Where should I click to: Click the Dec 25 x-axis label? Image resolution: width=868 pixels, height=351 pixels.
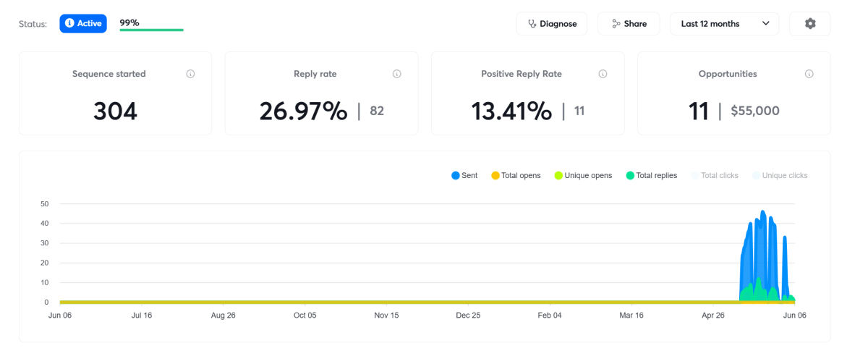(x=468, y=316)
